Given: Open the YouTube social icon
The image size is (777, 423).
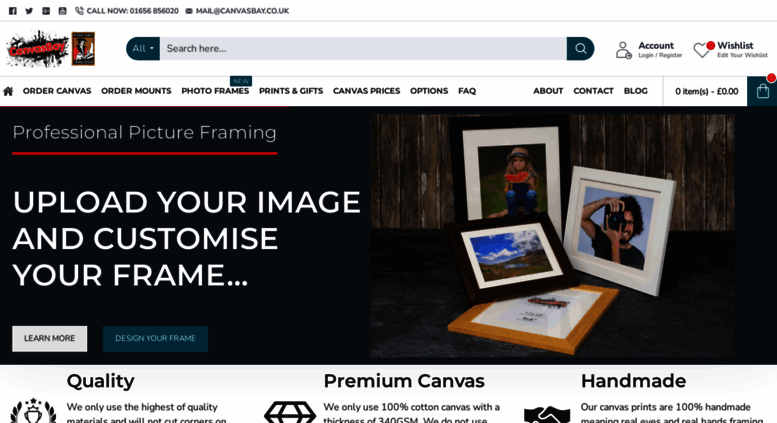Looking at the screenshot, I should [x=62, y=11].
